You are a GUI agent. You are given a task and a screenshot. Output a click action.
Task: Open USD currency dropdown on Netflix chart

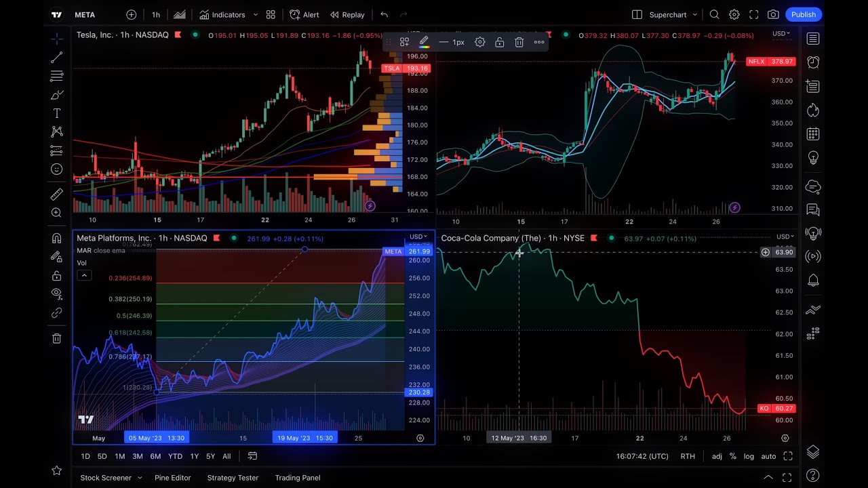pos(781,33)
